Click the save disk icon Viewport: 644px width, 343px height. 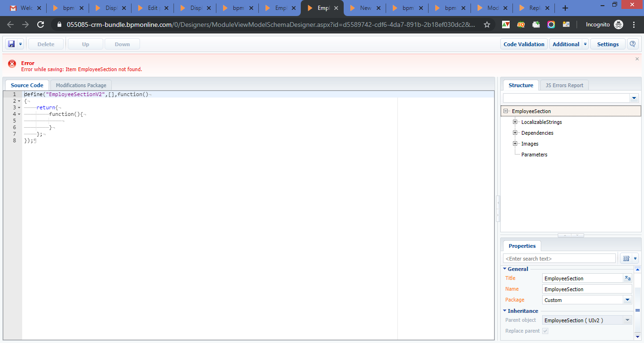[x=11, y=44]
